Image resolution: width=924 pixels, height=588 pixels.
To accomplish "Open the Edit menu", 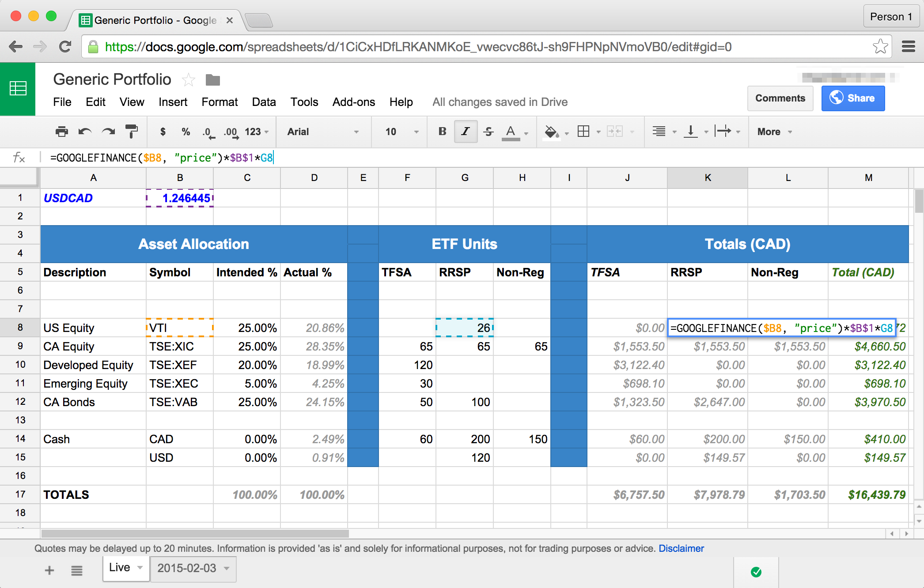I will pos(95,102).
